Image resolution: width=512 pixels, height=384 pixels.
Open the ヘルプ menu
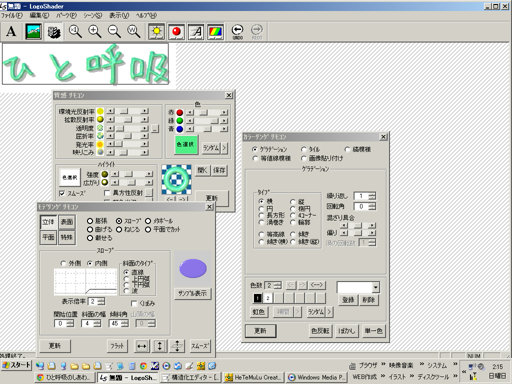pos(146,15)
